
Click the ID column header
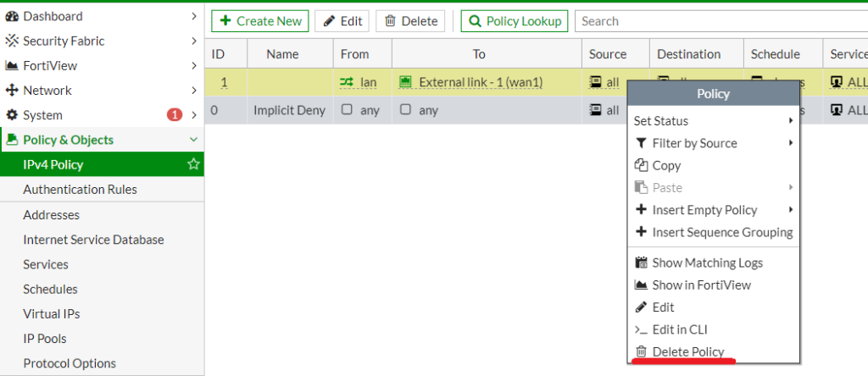[x=225, y=54]
